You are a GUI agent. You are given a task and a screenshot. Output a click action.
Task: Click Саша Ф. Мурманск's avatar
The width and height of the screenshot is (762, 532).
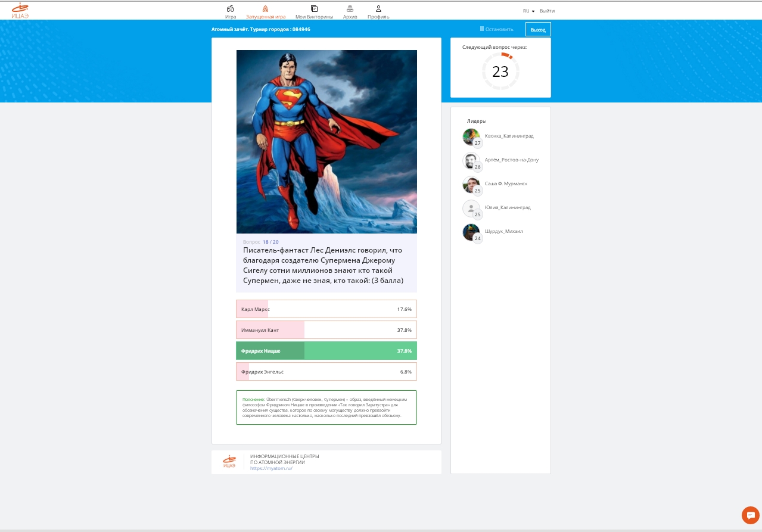tap(471, 185)
